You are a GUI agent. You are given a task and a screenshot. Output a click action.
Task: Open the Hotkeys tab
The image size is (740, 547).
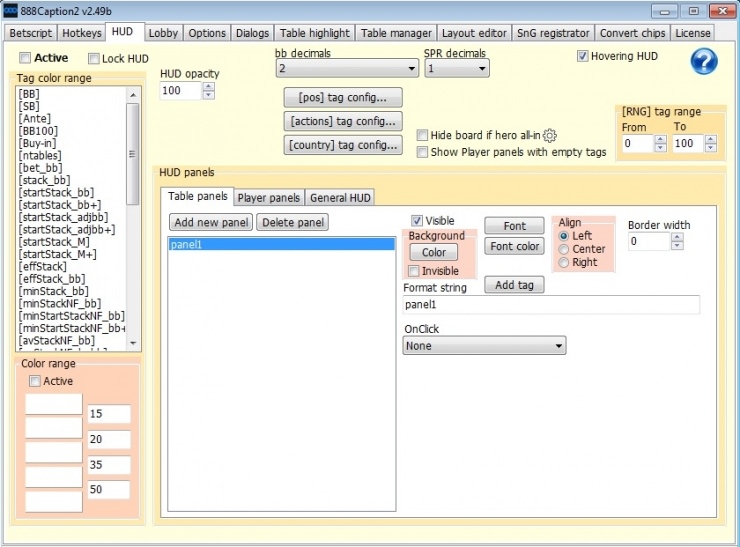click(82, 33)
